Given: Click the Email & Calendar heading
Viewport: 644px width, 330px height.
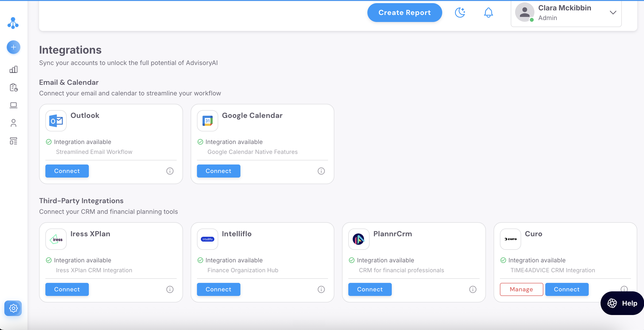Looking at the screenshot, I should pyautogui.click(x=69, y=82).
